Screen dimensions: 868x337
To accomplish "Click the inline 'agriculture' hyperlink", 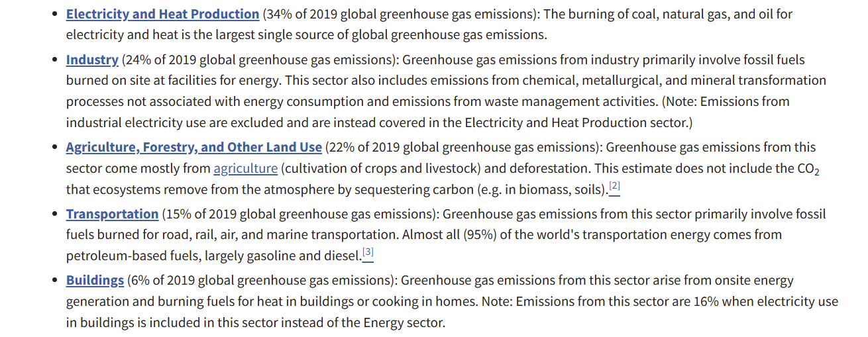I will click(245, 168).
